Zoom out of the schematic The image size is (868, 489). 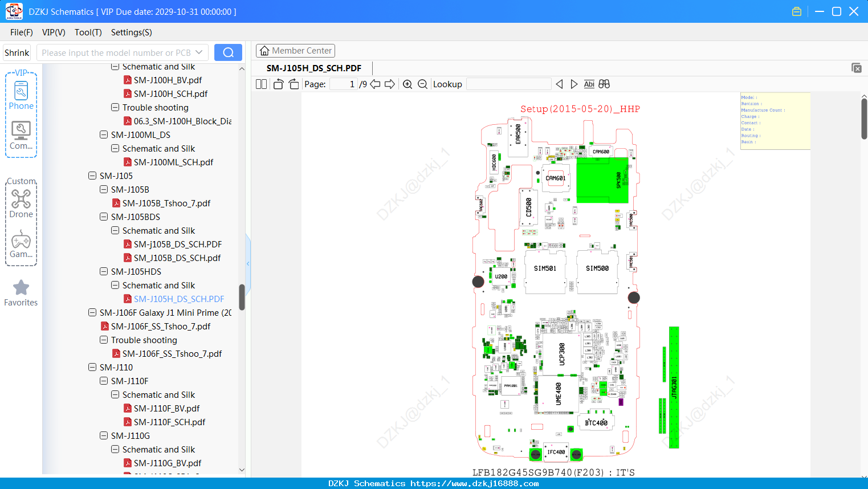coord(422,84)
